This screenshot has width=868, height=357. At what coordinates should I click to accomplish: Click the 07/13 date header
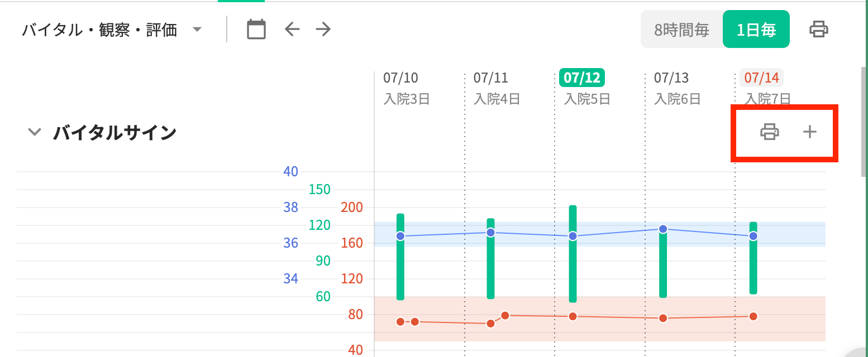tap(671, 78)
